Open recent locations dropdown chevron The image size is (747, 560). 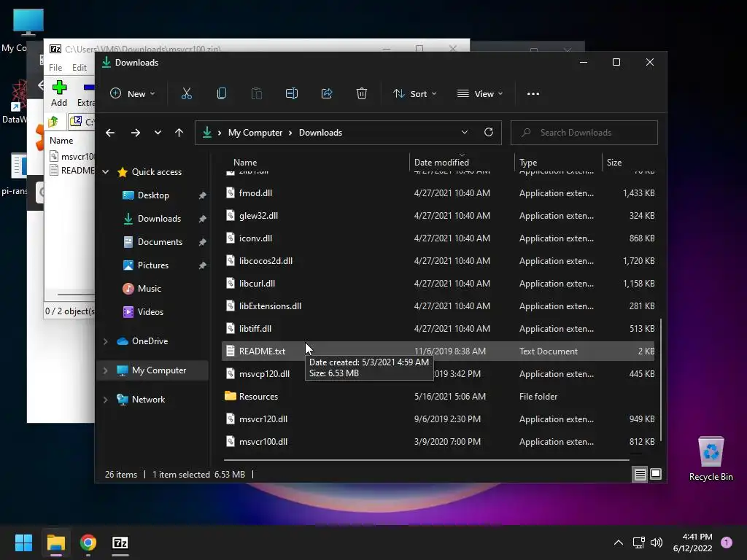[158, 133]
